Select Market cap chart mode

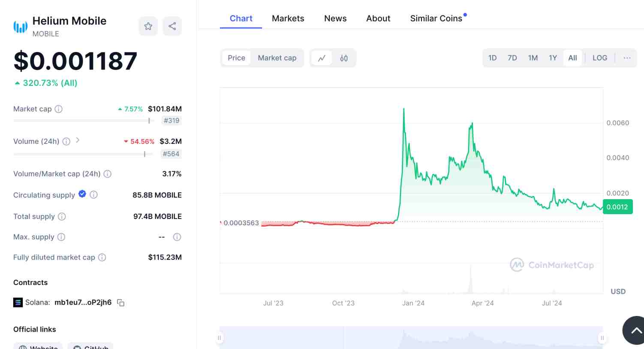click(x=277, y=58)
